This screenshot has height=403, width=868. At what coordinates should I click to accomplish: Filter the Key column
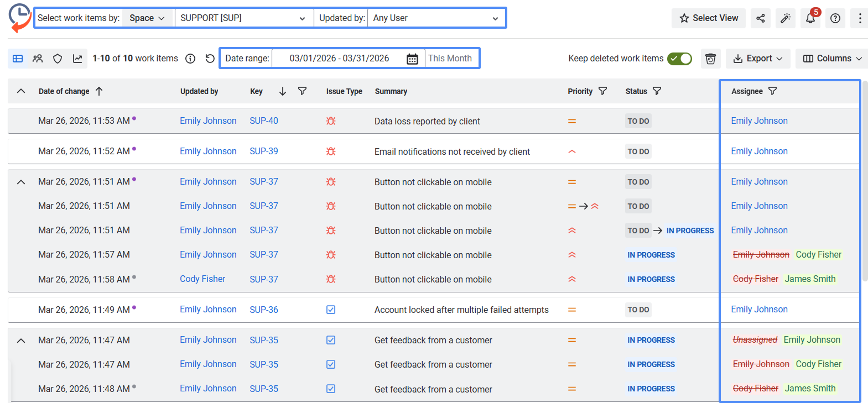tap(302, 91)
